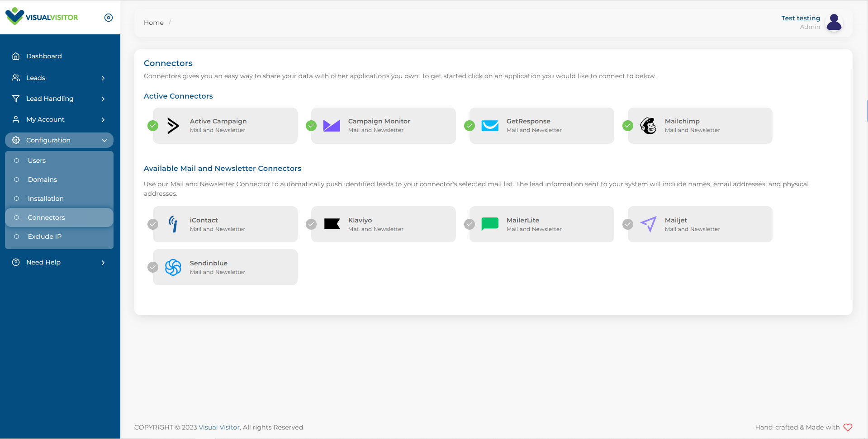Click the Active Campaign arrow logo
The height and width of the screenshot is (439, 868).
173,126
